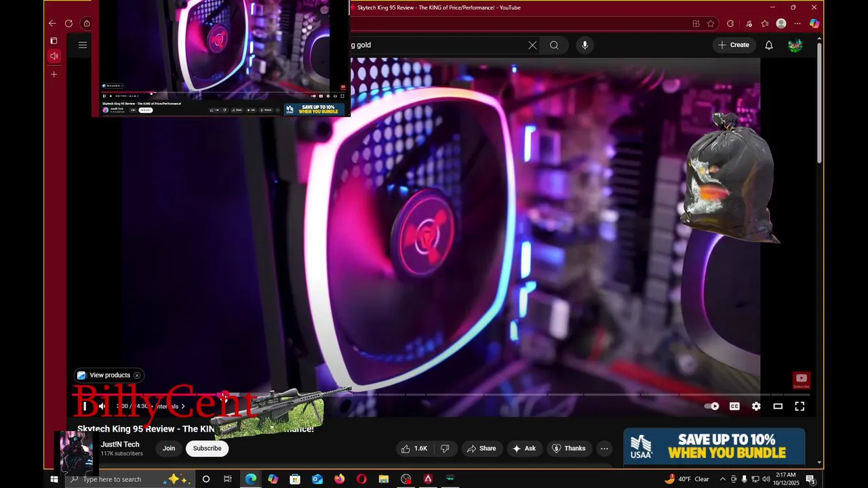The width and height of the screenshot is (868, 488).
Task: Open the Share dialog
Action: click(x=481, y=449)
